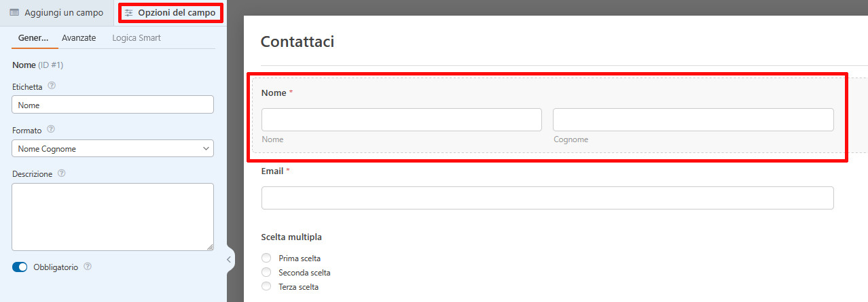The height and width of the screenshot is (302, 868).
Task: Click the Email field label in the preview
Action: point(272,171)
